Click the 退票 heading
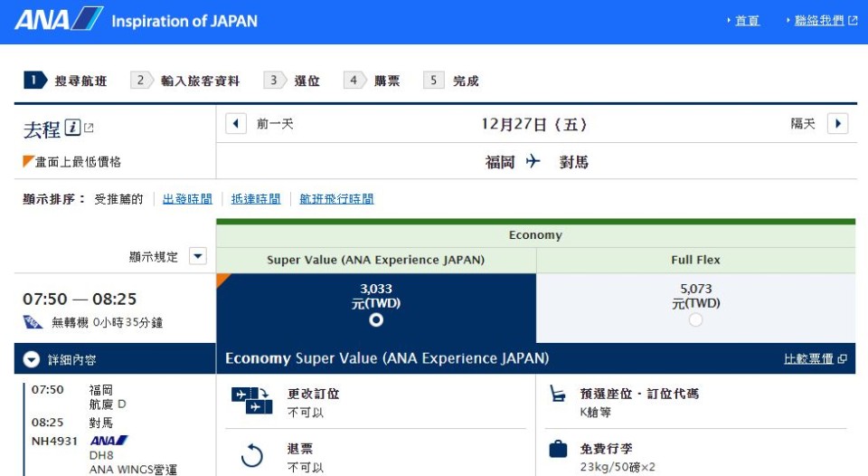868x476 pixels. pos(300,449)
